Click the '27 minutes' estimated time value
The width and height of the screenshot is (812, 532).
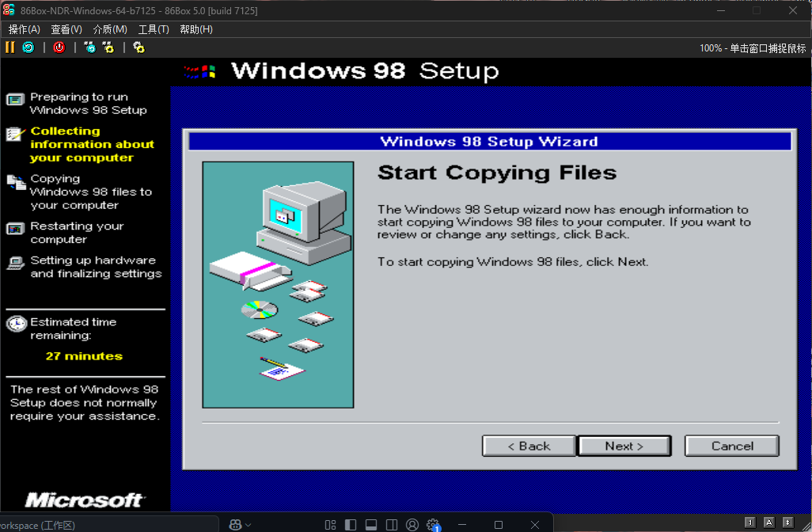coord(84,356)
